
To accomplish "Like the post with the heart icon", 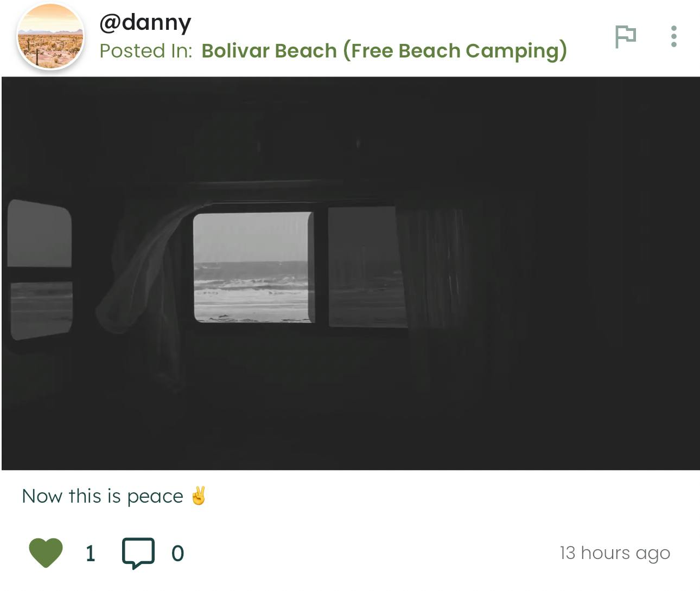I will click(x=46, y=553).
